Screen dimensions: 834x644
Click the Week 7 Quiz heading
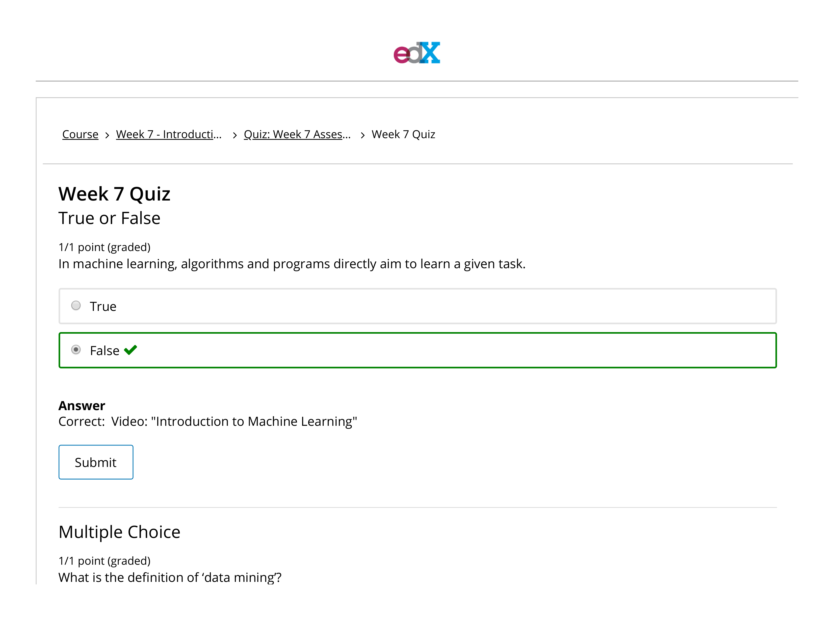coord(114,194)
